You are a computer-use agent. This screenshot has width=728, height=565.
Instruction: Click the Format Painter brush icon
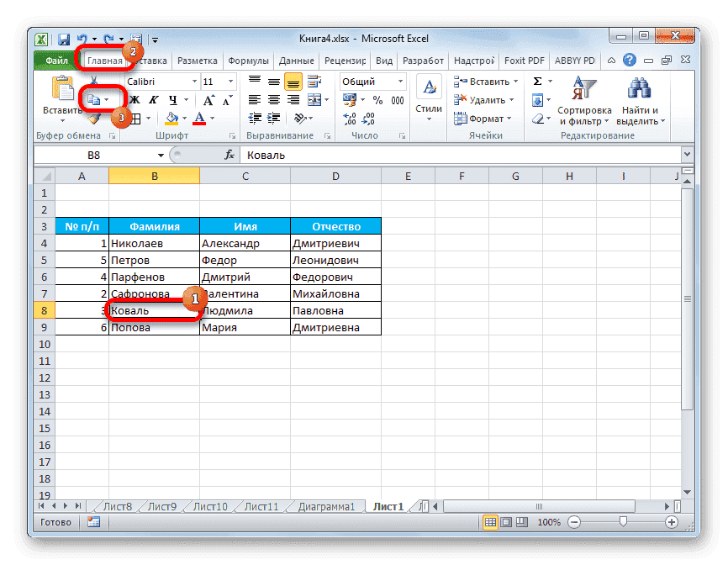coord(93,116)
